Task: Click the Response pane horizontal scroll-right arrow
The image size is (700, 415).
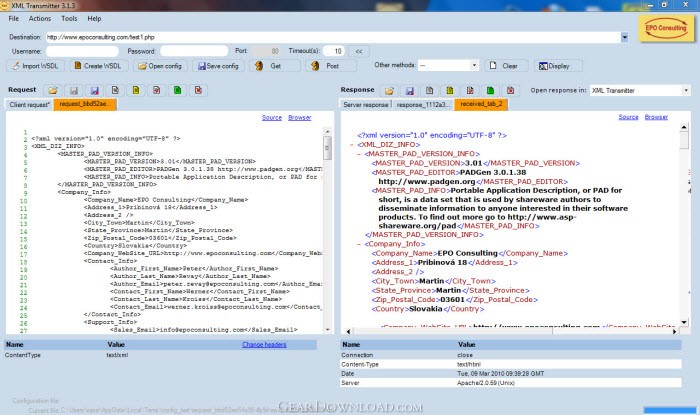Action: click(x=674, y=331)
